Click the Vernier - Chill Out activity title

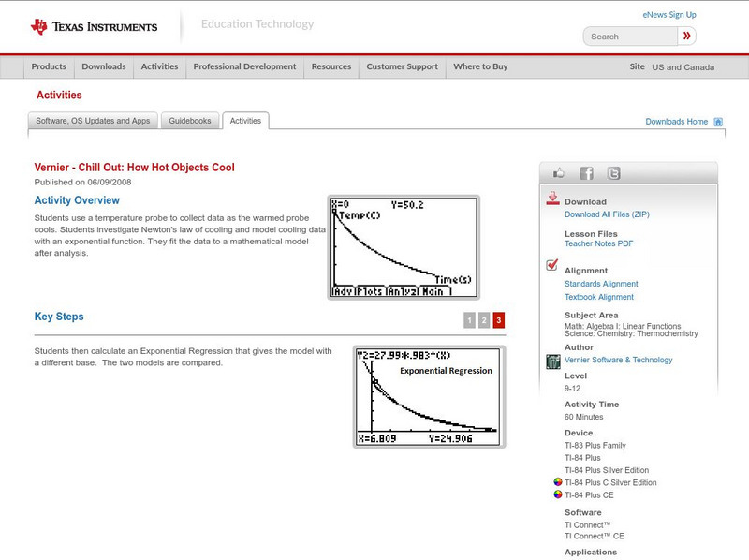pos(134,168)
